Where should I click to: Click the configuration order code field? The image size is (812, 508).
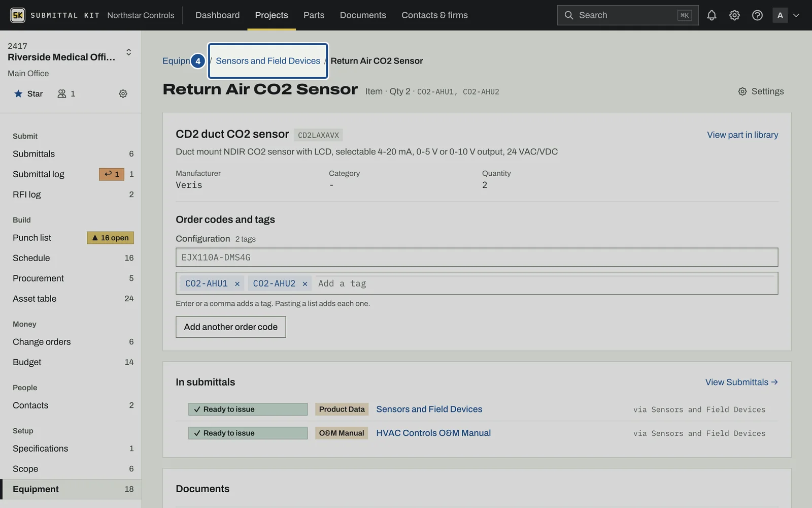pos(477,257)
